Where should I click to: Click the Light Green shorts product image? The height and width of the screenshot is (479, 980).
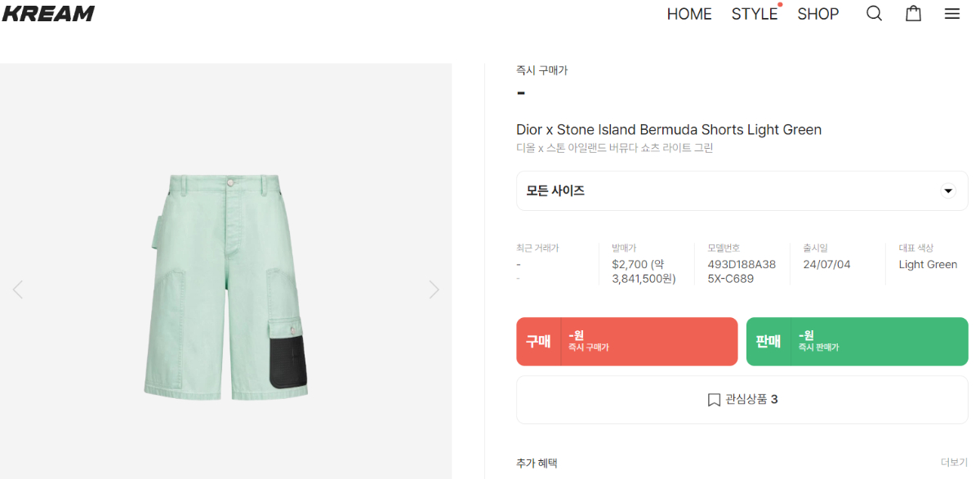point(226,286)
